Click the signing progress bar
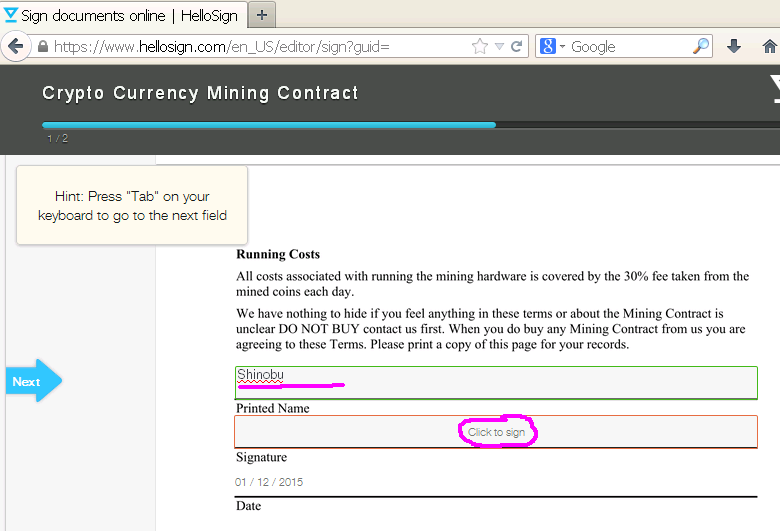Image resolution: width=780 pixels, height=531 pixels. [411, 124]
